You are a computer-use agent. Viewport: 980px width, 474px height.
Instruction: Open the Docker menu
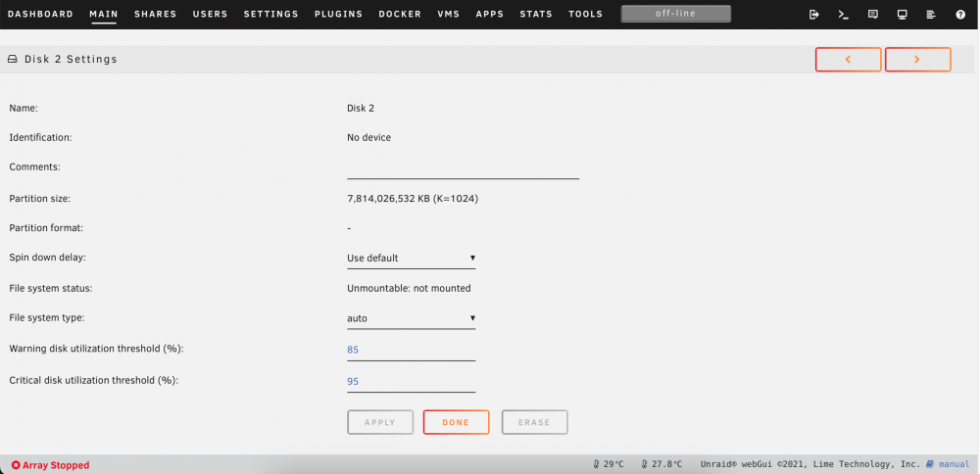[x=400, y=14]
